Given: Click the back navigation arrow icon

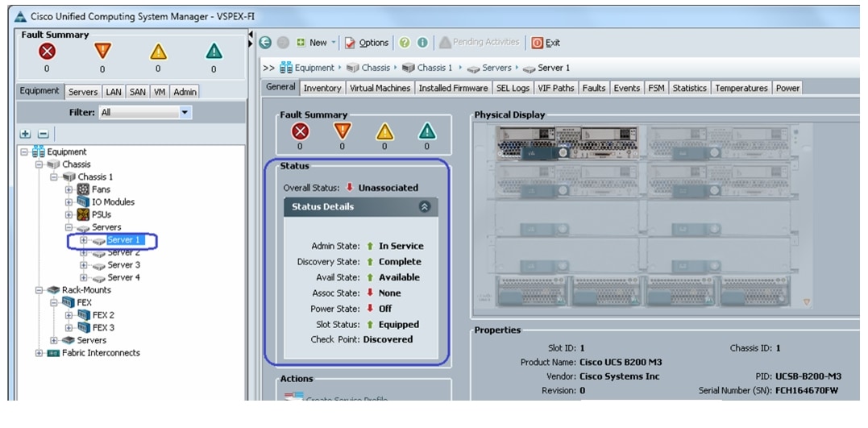Looking at the screenshot, I should coord(266,43).
